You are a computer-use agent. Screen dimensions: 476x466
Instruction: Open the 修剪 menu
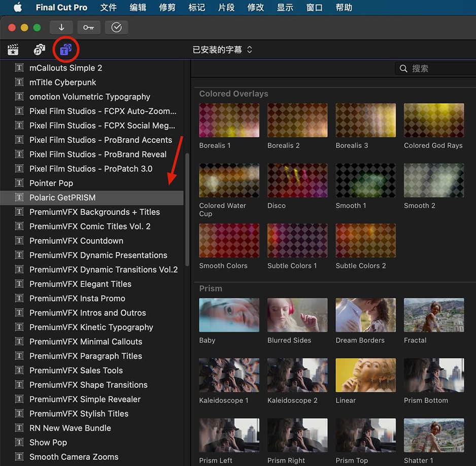(167, 8)
